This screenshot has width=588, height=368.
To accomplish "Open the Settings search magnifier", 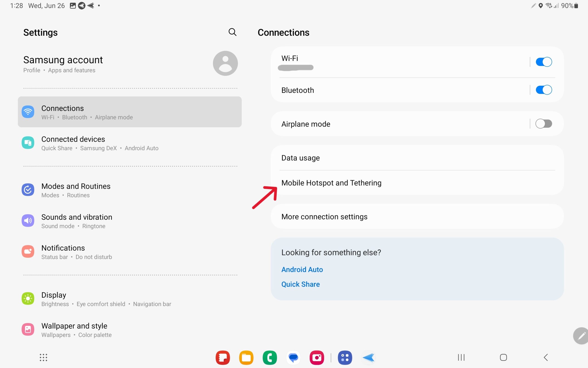I will (x=232, y=32).
